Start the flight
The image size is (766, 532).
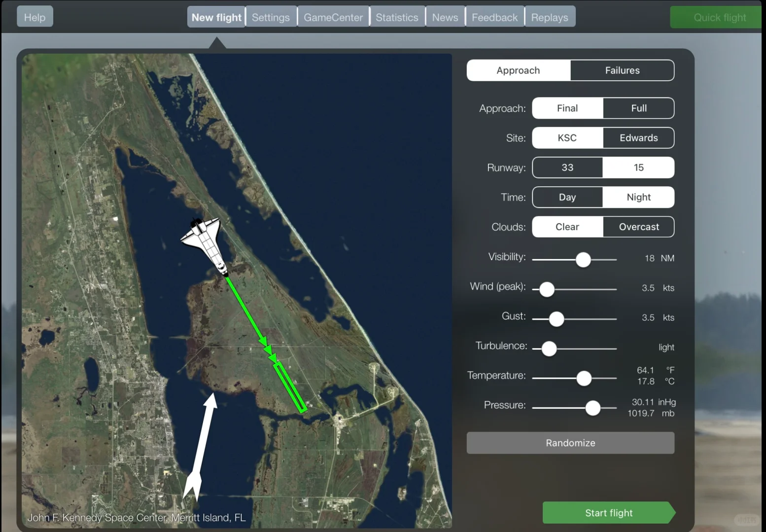(609, 513)
